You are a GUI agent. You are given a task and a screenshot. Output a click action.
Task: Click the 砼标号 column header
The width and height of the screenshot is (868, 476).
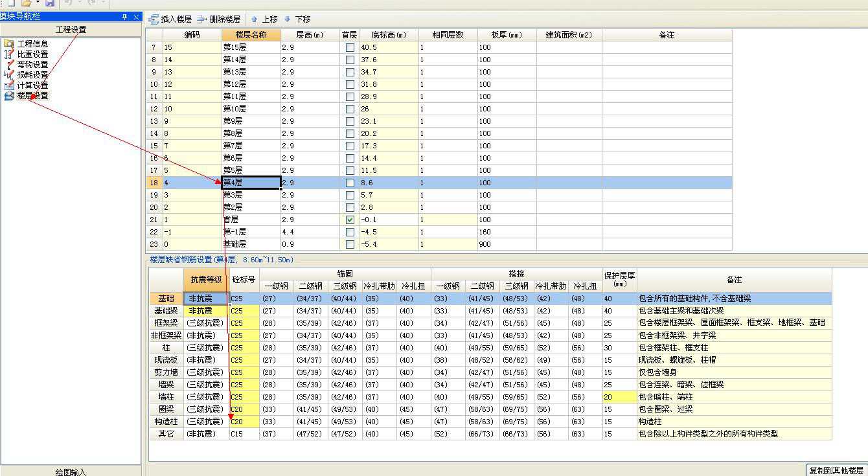pyautogui.click(x=244, y=280)
